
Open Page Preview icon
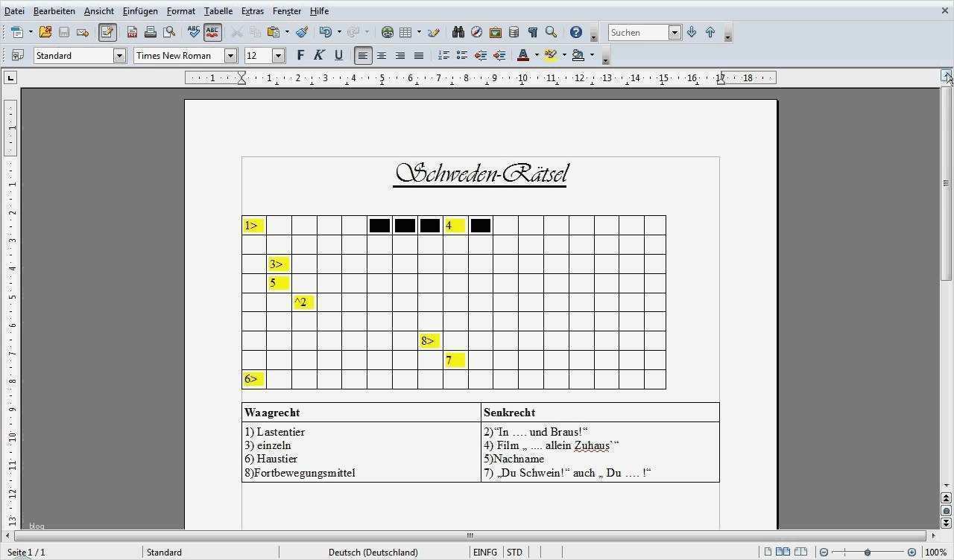tap(169, 32)
